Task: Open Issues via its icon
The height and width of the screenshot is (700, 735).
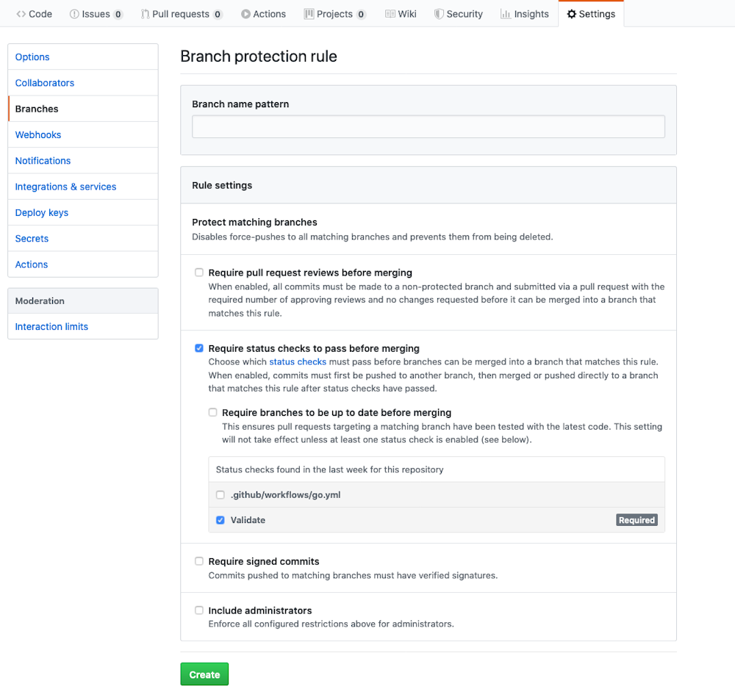Action: (74, 13)
